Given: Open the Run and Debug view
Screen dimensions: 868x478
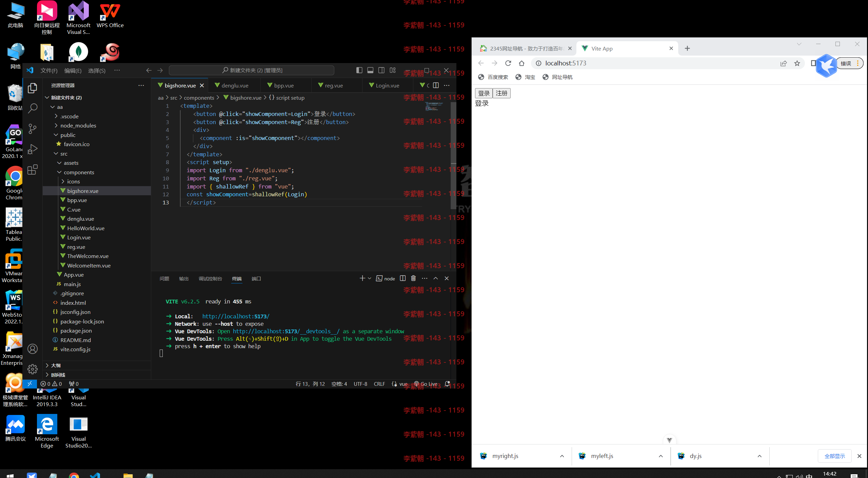Looking at the screenshot, I should 32,149.
